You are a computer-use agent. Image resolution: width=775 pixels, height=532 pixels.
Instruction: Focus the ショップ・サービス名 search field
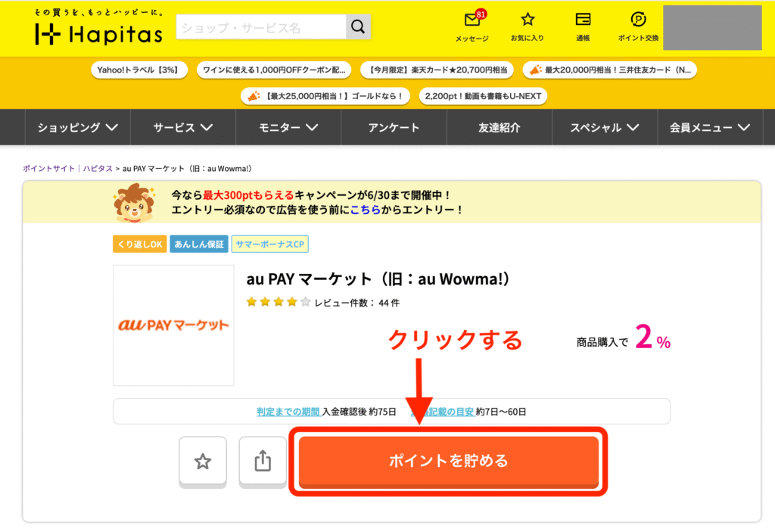tap(261, 26)
